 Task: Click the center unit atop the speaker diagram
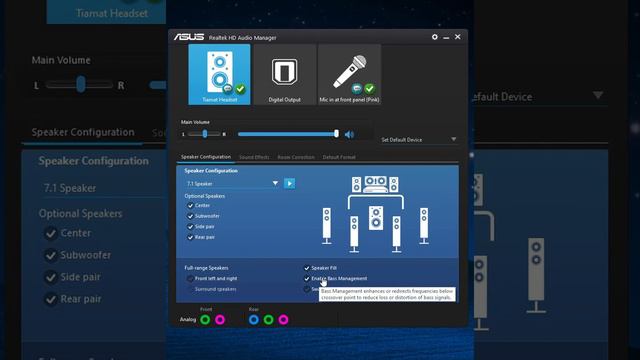[376, 184]
